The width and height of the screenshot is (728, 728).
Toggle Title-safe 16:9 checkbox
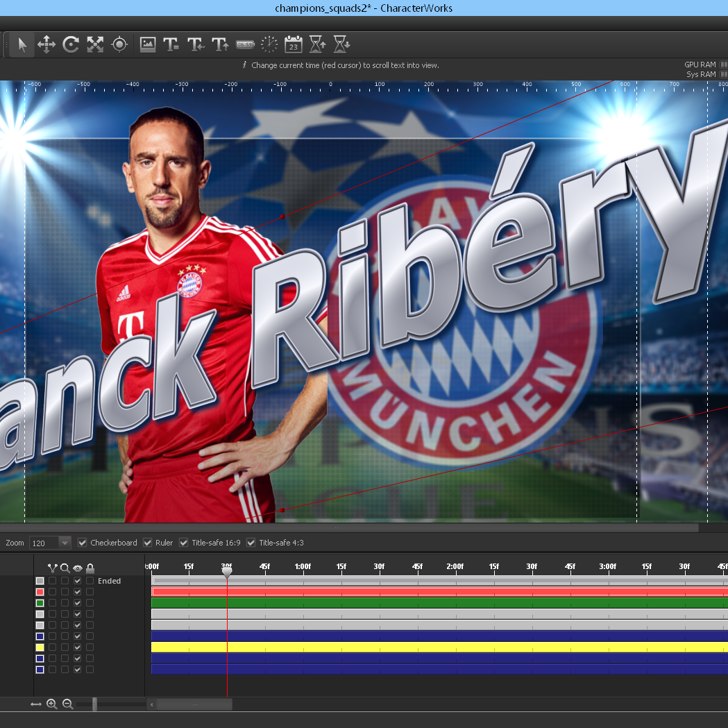coord(184,543)
